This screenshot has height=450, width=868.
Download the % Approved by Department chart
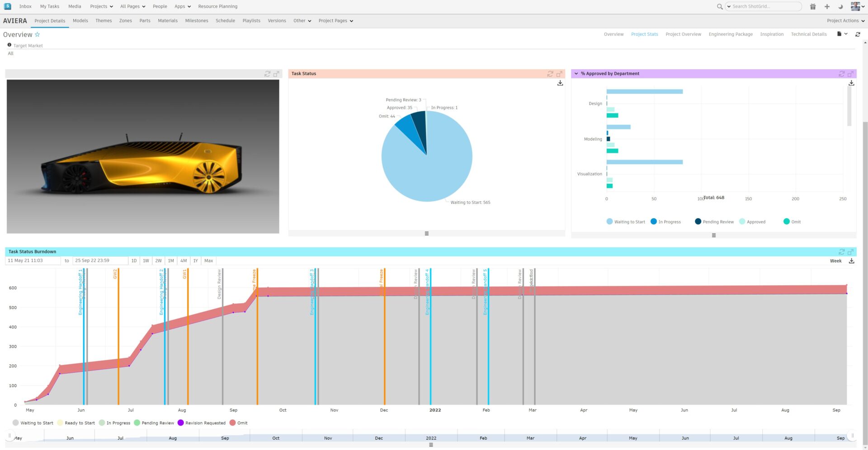coord(851,83)
